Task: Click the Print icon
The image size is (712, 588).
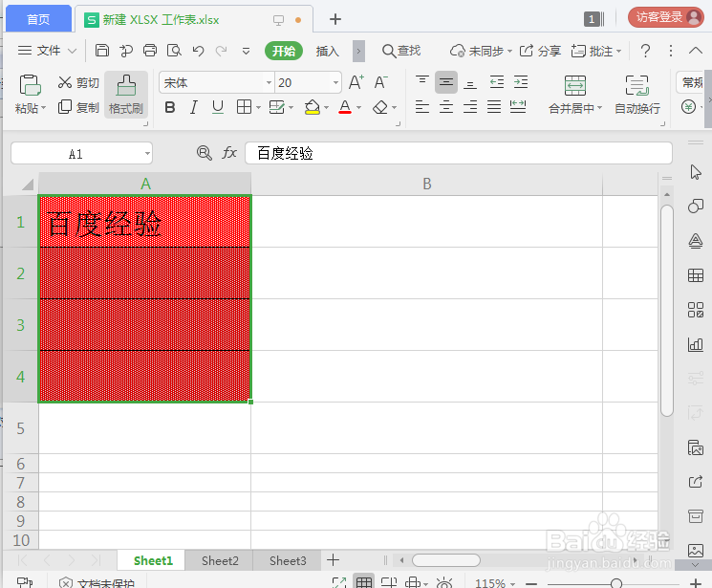Action: click(x=150, y=51)
